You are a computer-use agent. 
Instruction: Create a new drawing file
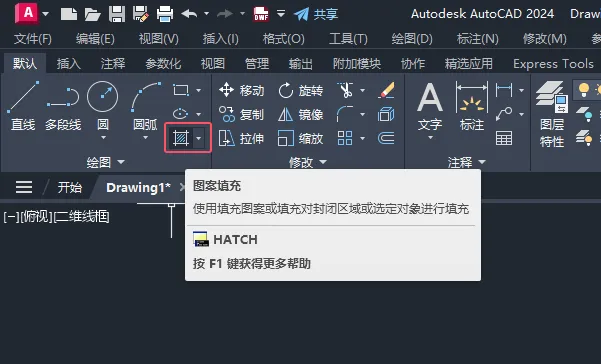tap(69, 15)
